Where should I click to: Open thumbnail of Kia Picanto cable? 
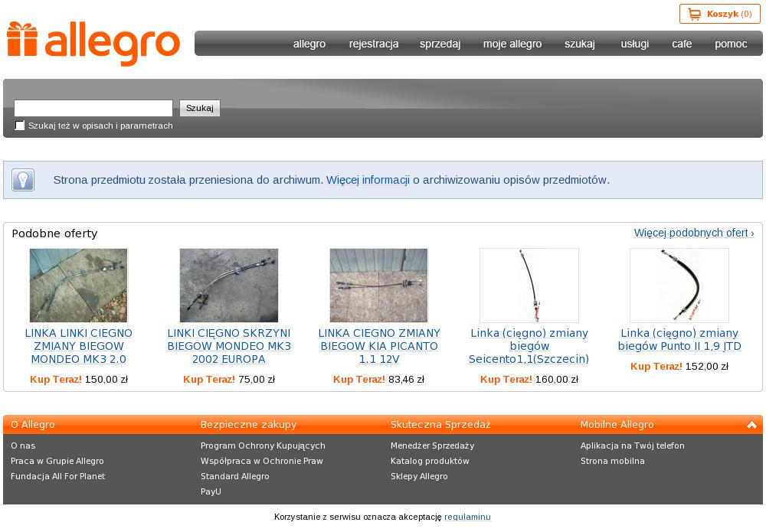pos(379,286)
